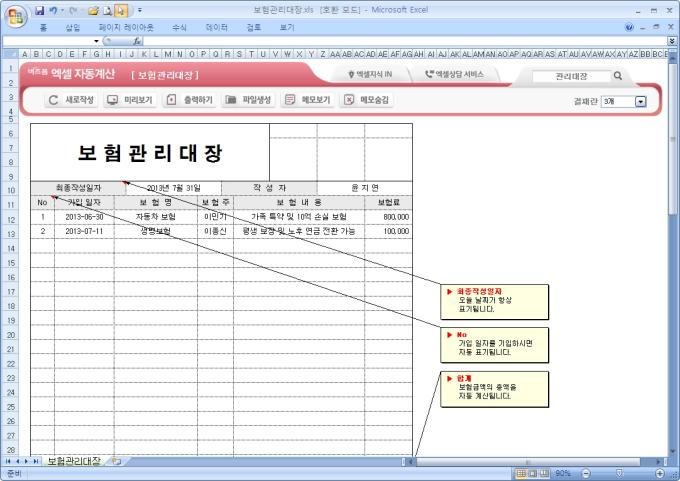Click the magnifier search icon

click(618, 76)
